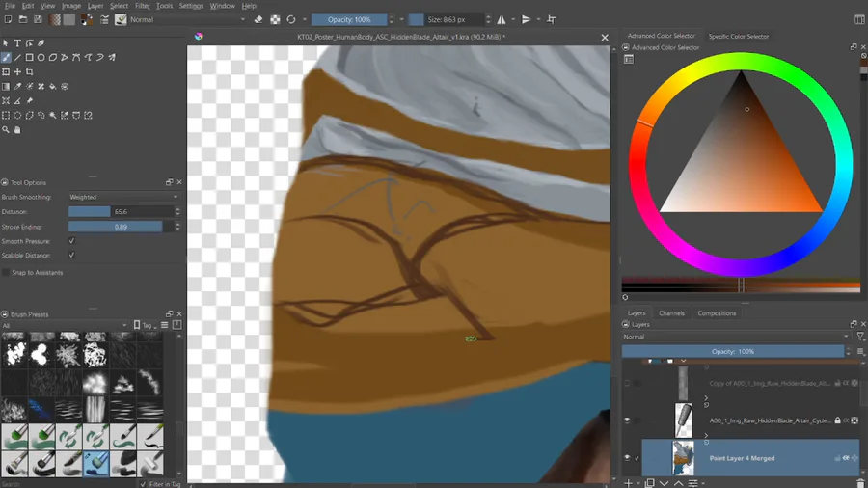Toggle eraser mode in the toolbar
Viewport: 868px width, 488px height.
[x=258, y=19]
